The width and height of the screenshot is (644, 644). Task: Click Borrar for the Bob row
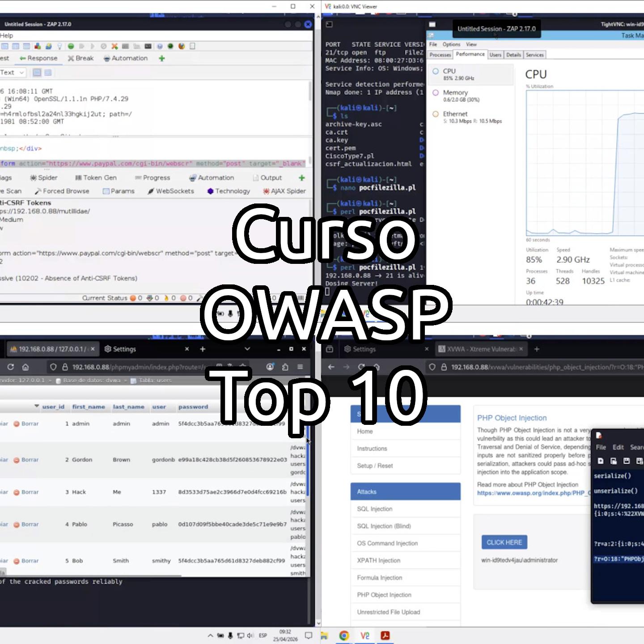(x=26, y=561)
